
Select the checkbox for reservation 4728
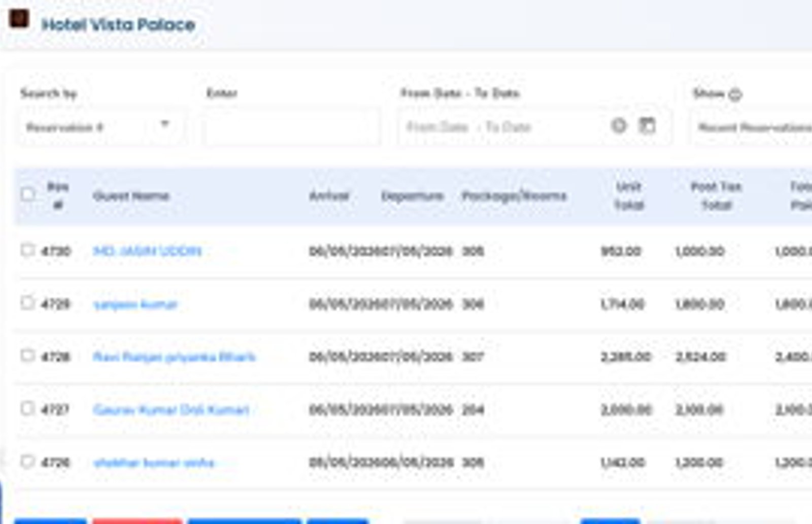point(27,355)
